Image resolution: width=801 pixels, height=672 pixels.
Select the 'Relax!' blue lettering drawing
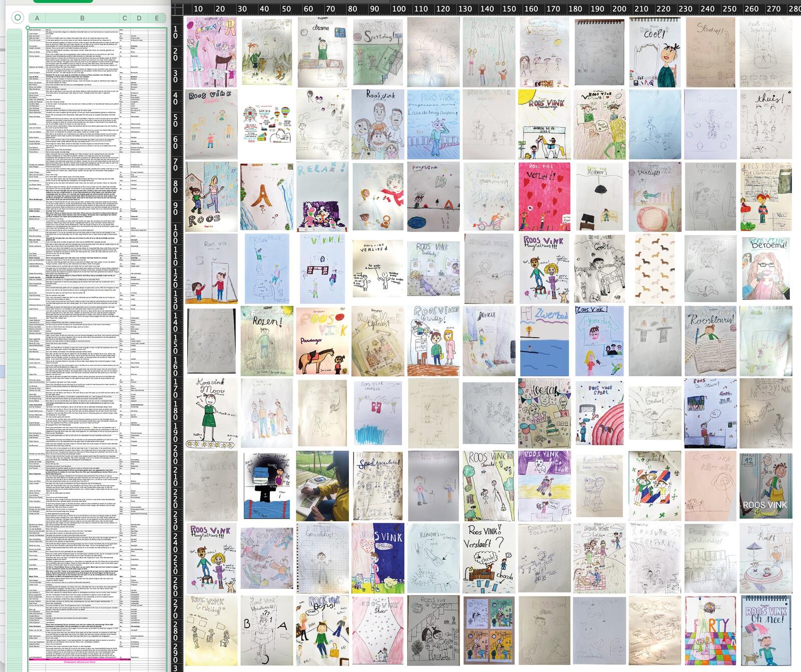[x=322, y=196]
